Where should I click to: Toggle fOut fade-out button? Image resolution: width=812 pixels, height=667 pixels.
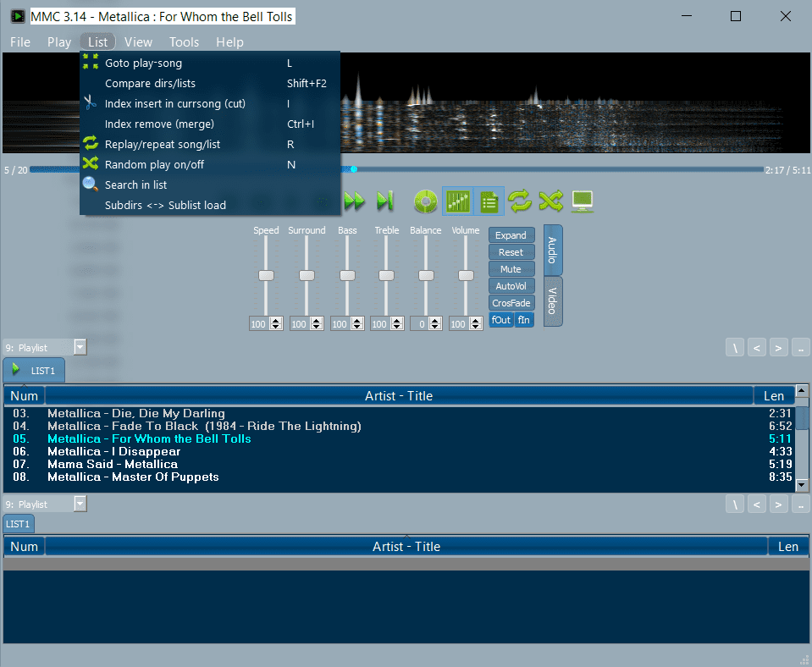(500, 320)
